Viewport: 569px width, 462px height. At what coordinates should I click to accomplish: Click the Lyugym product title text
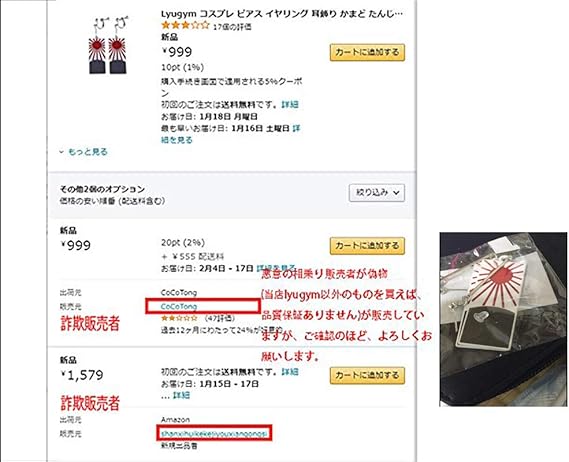[x=282, y=14]
